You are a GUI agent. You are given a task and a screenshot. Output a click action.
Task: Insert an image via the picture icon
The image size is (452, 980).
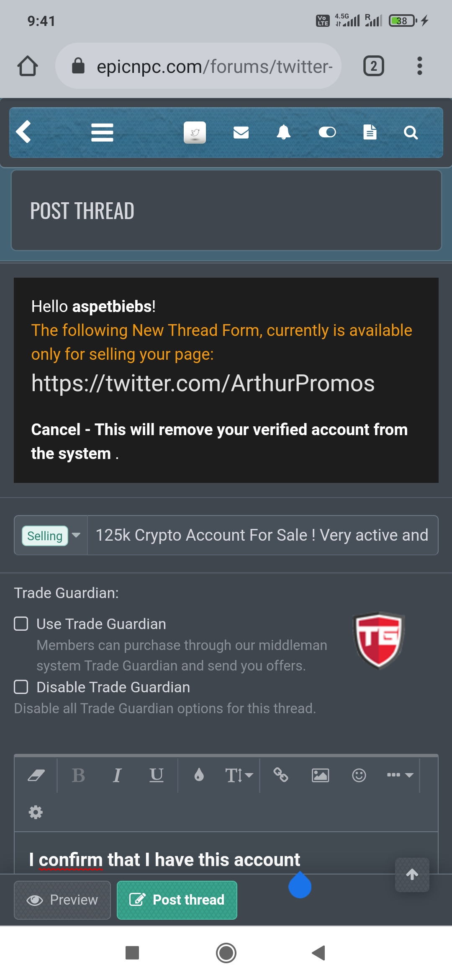click(320, 775)
